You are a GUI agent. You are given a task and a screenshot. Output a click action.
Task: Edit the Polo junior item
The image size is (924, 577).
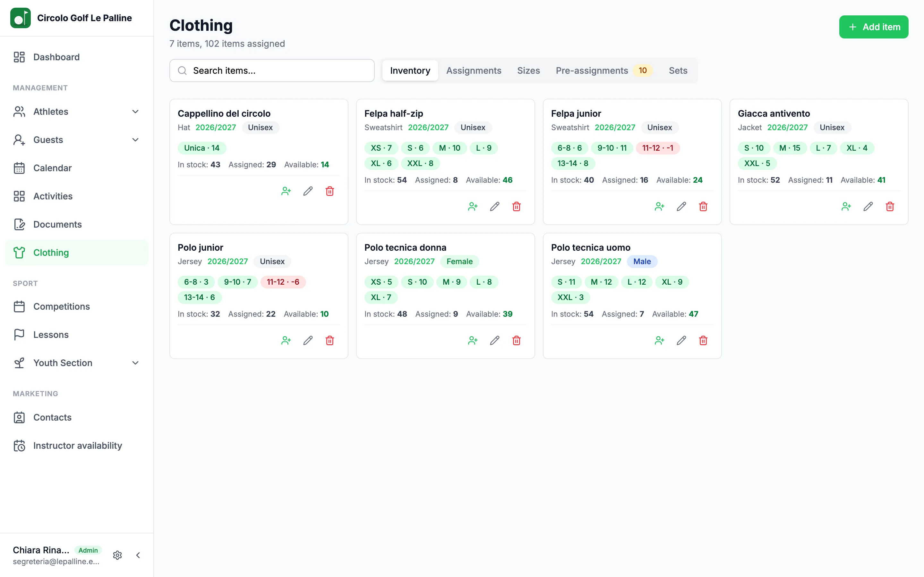click(x=308, y=340)
